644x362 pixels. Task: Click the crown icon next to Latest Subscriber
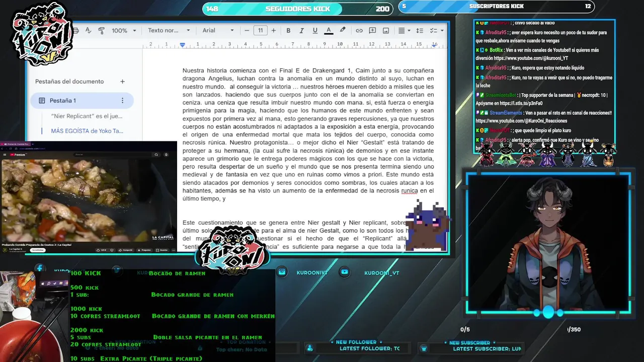tap(424, 348)
